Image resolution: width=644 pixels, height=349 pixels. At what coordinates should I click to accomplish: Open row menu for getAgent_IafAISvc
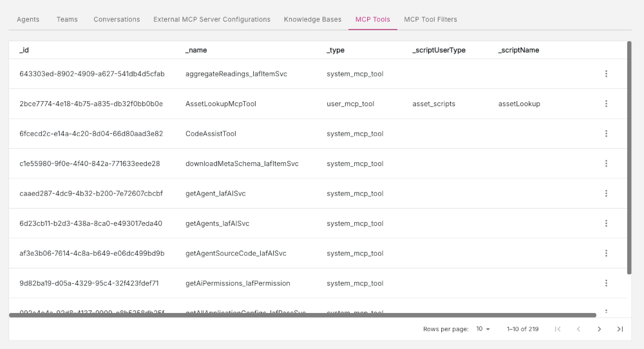tap(606, 193)
